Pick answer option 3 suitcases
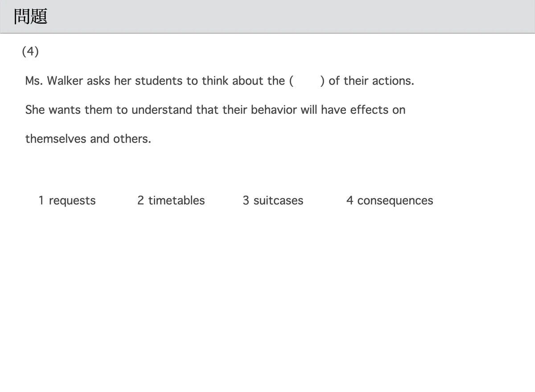Screen dimensions: 535x392 (273, 200)
